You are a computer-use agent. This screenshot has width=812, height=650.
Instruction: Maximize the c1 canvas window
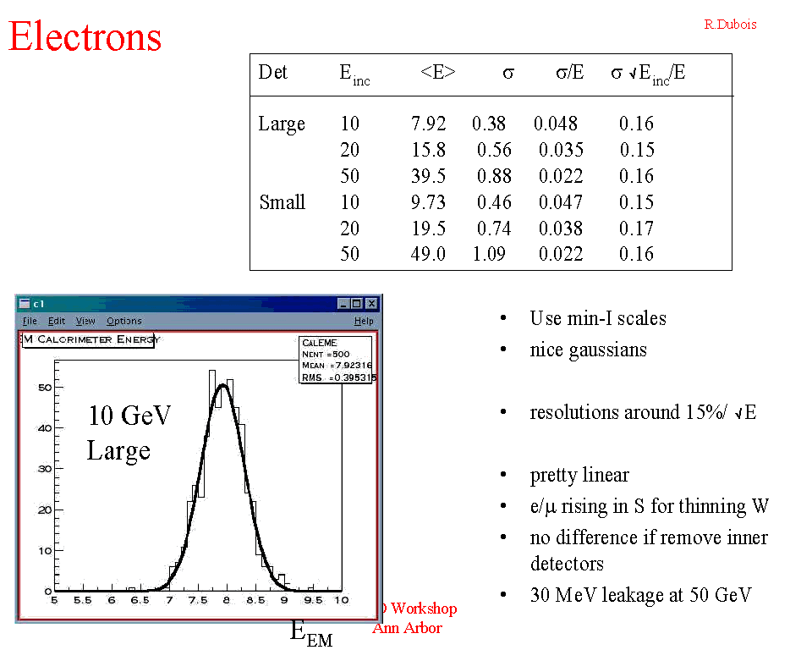point(357,304)
